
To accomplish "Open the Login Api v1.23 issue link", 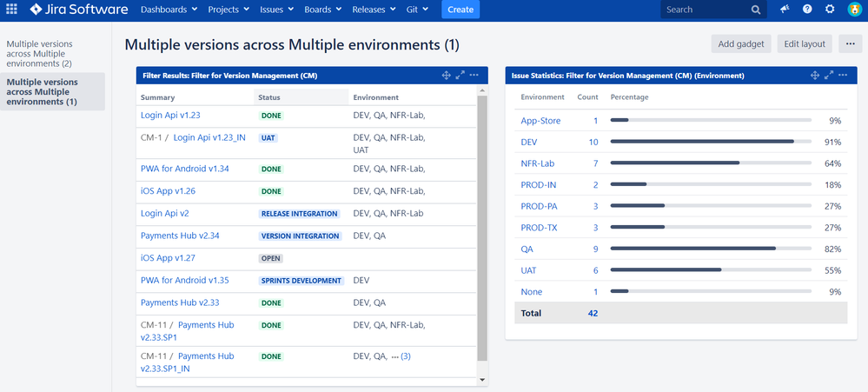I will [170, 115].
